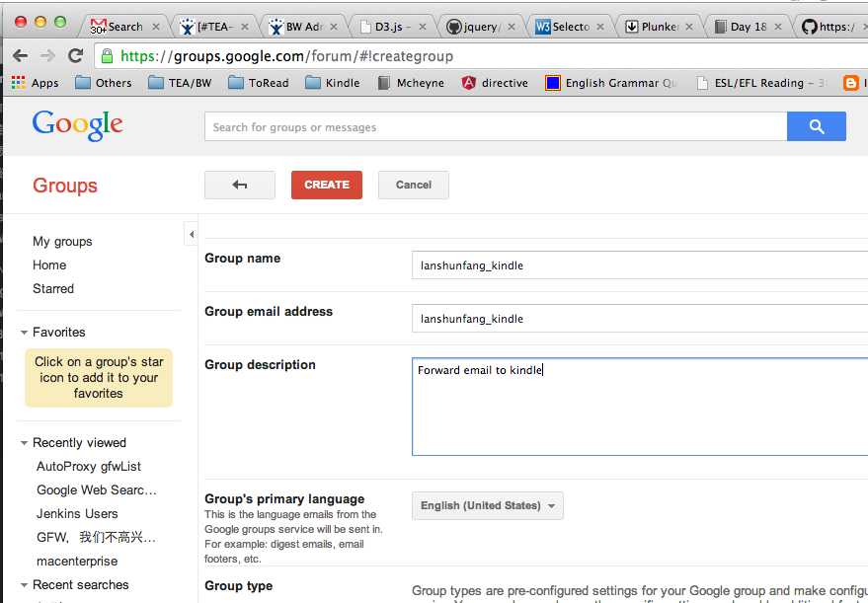Close the Plunker tab

pyautogui.click(x=689, y=27)
